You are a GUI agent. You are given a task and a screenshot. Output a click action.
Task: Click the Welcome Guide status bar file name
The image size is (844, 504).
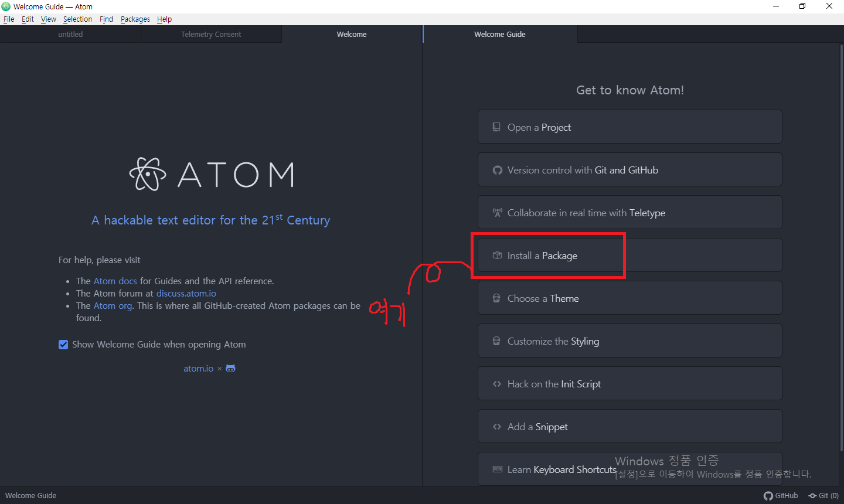pos(30,495)
